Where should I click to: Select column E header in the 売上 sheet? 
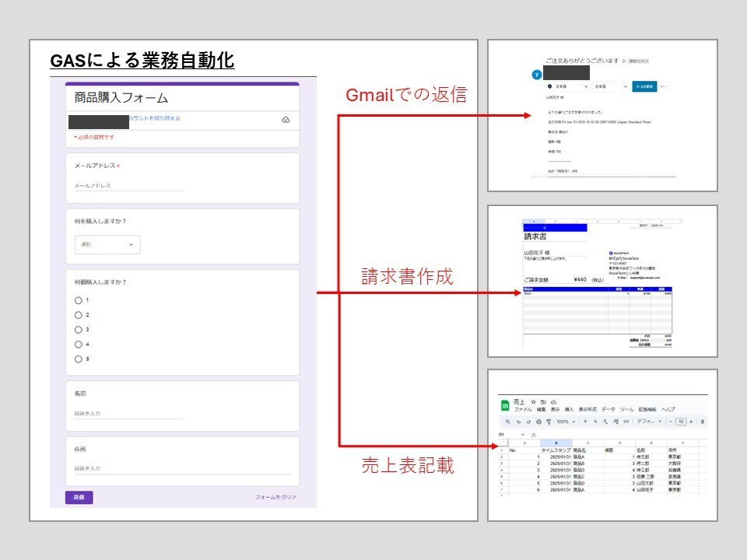pyautogui.click(x=651, y=443)
